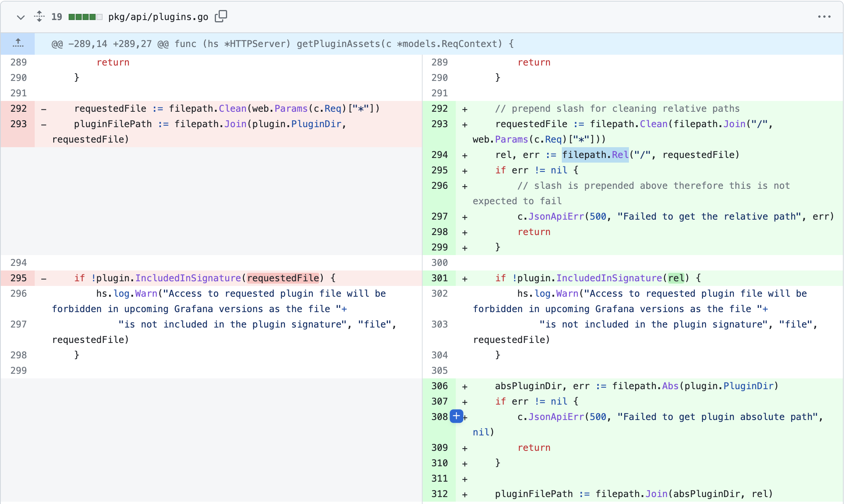
Task: Expand all lines icon next to file name
Action: point(39,17)
